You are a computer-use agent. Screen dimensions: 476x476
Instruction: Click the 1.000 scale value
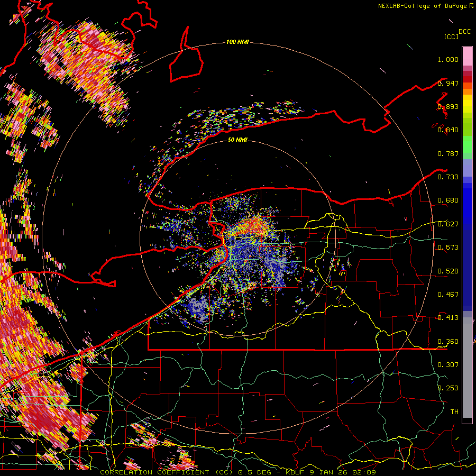pyautogui.click(x=448, y=59)
